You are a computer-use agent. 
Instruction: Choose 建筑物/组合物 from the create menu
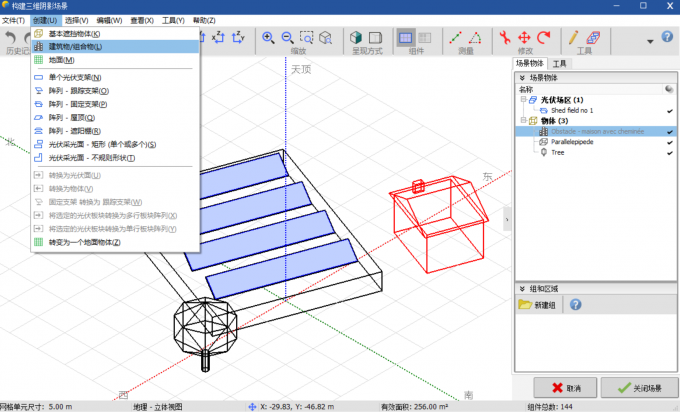coord(75,47)
